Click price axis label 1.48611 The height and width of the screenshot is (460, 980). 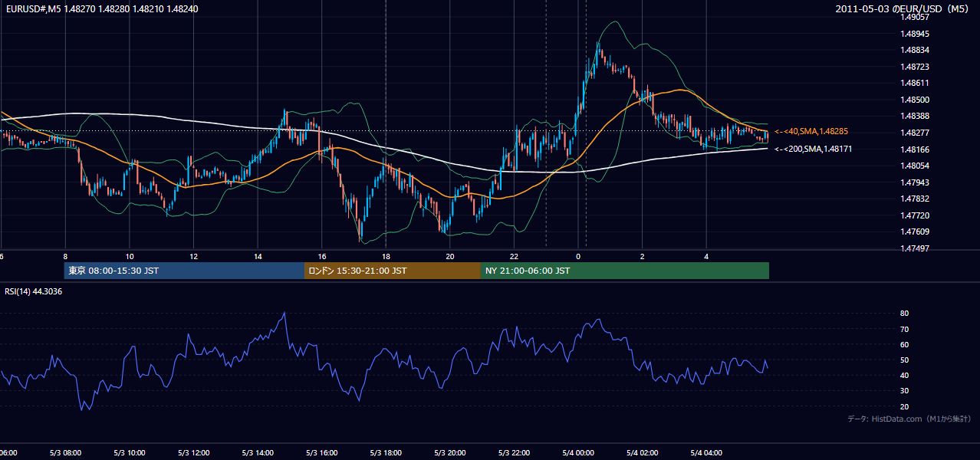(915, 83)
